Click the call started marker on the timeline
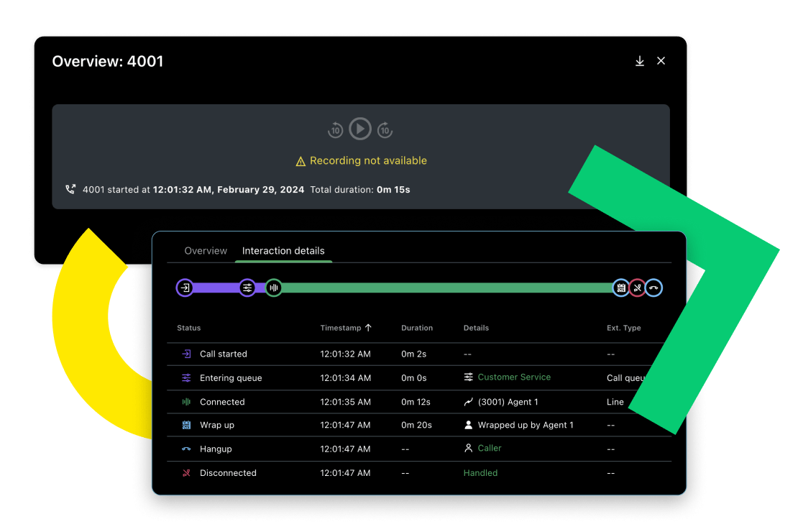Screen dimensions: 798x532 (x=185, y=288)
